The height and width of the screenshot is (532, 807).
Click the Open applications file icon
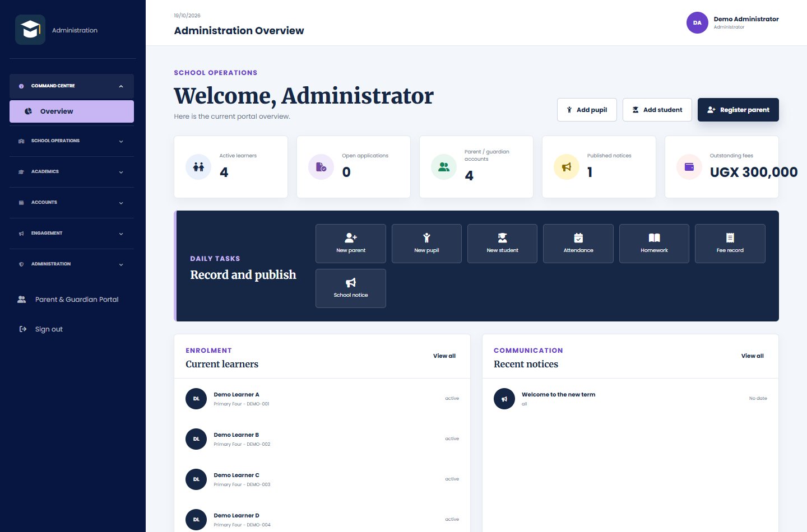coord(321,167)
